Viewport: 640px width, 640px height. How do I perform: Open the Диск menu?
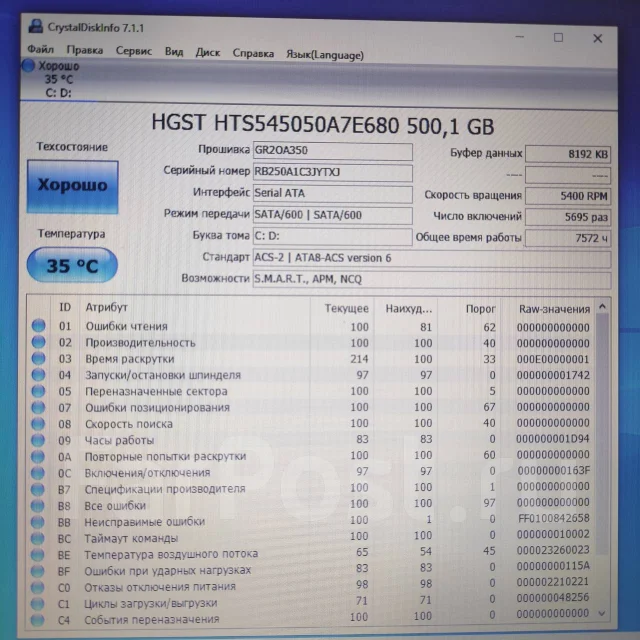tap(207, 53)
